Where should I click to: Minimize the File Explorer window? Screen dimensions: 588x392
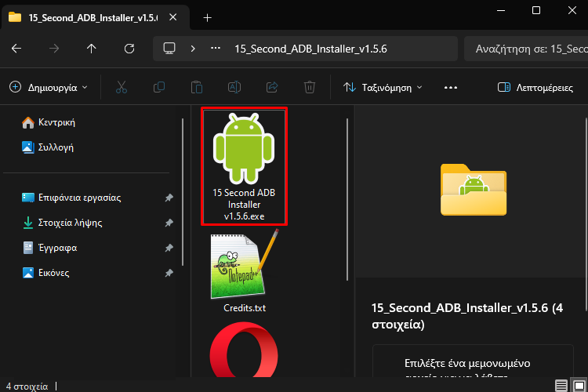[x=501, y=10]
